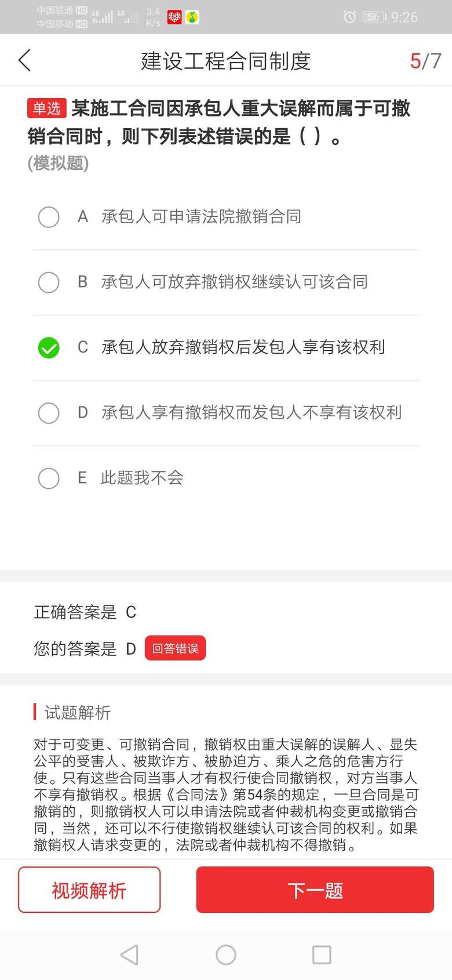Open 视频解析 video explanation
Screen dimensions: 452x980
point(89,890)
